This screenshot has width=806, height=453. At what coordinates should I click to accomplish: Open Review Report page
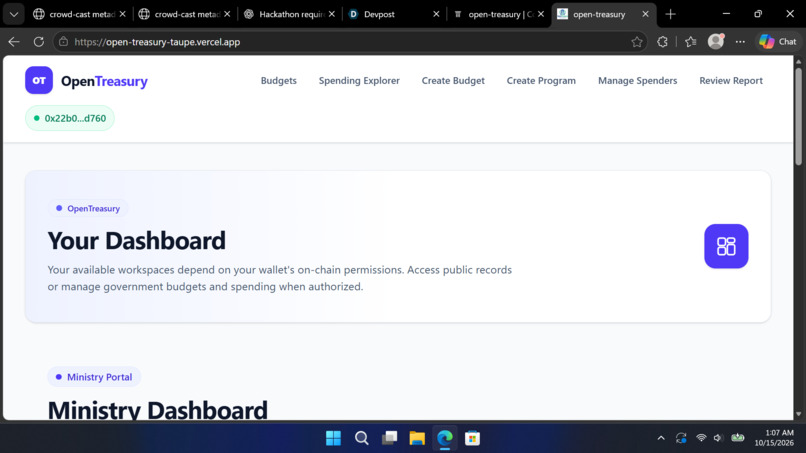tap(731, 81)
